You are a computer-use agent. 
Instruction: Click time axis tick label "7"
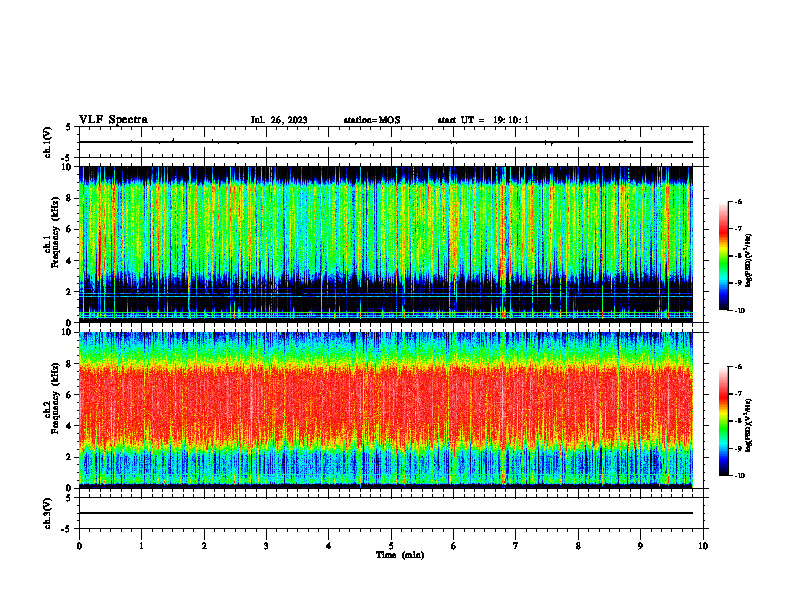pyautogui.click(x=516, y=546)
